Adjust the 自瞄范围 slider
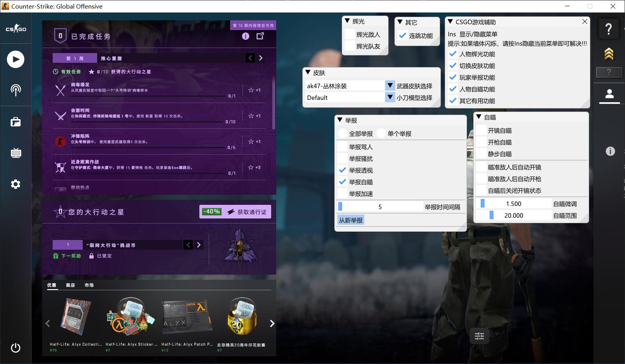 coord(514,215)
